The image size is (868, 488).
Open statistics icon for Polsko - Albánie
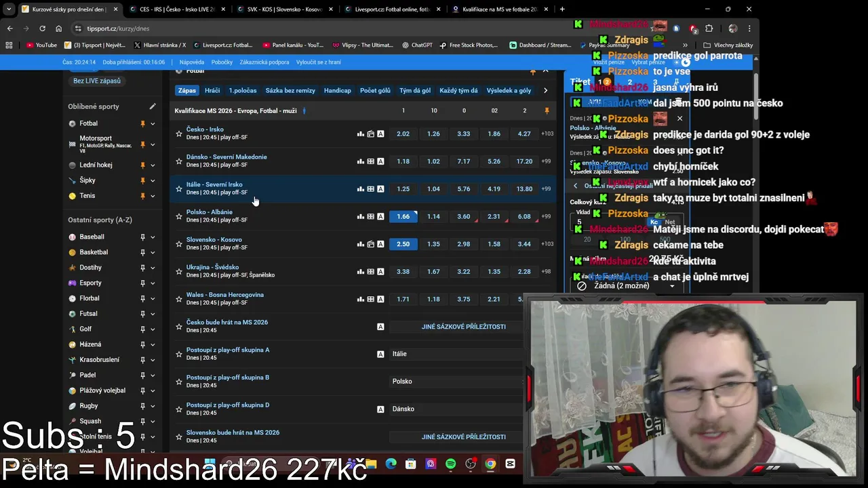pyautogui.click(x=361, y=216)
